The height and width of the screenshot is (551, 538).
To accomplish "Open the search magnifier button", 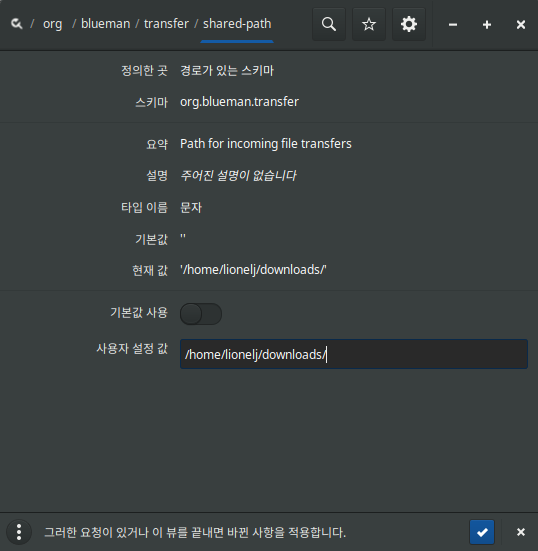I will (329, 24).
